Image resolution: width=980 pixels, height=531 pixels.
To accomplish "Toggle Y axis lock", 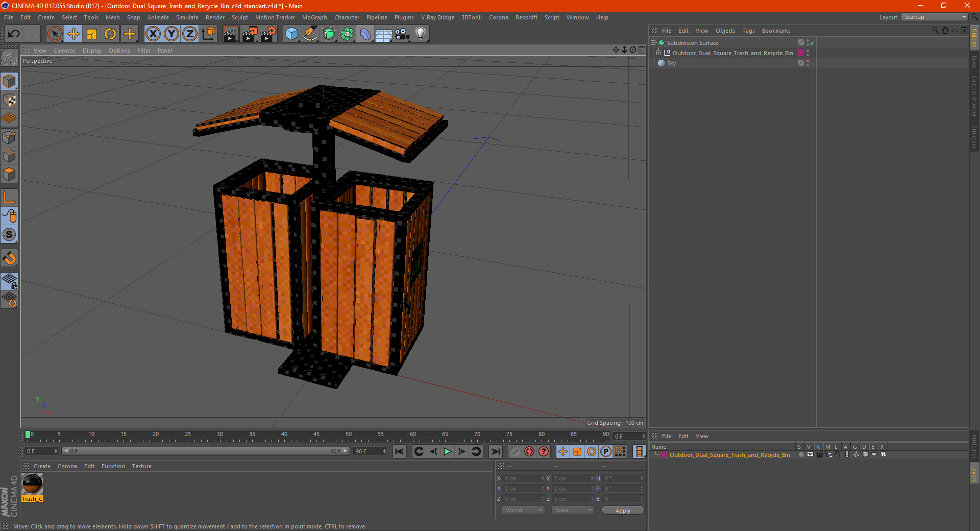I will [171, 34].
